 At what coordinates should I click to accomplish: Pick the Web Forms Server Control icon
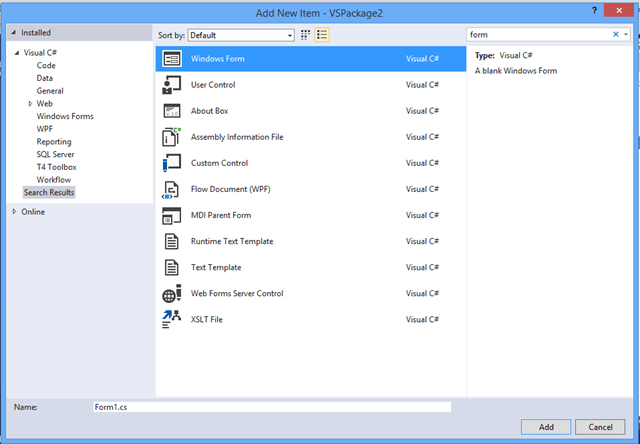(172, 293)
